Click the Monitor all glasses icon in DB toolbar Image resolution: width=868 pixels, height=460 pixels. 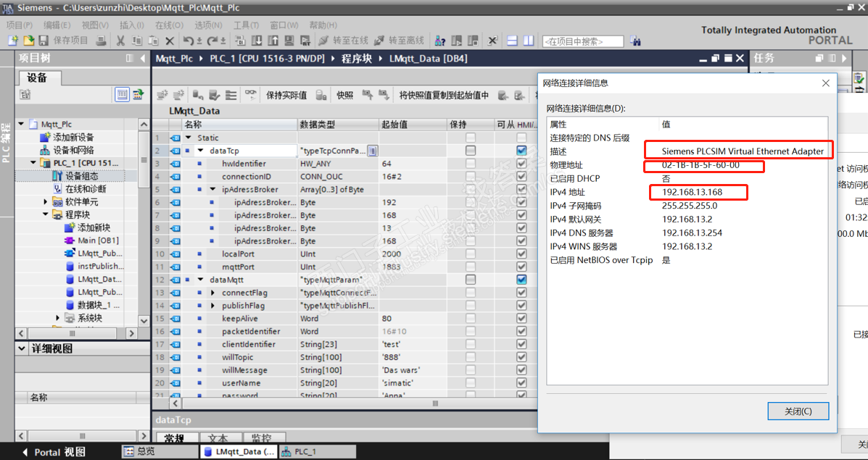[252, 95]
